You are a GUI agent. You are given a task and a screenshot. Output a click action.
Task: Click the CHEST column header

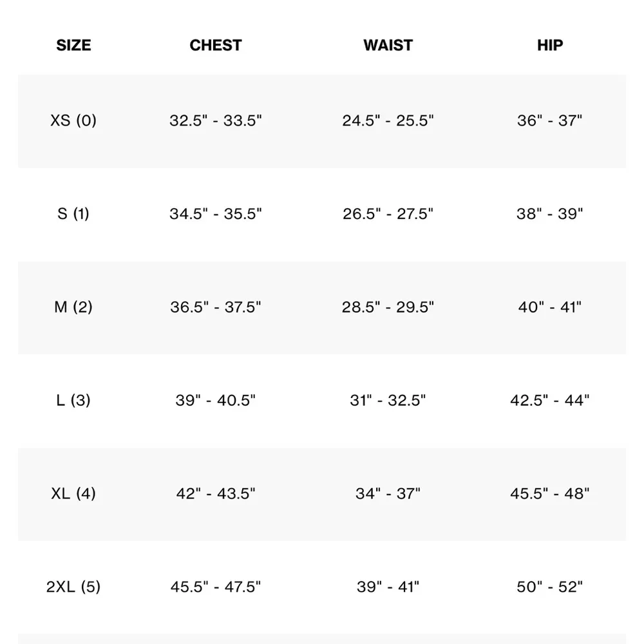(x=216, y=45)
